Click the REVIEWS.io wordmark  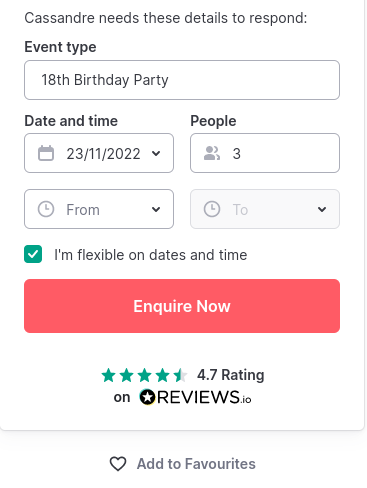coord(204,397)
